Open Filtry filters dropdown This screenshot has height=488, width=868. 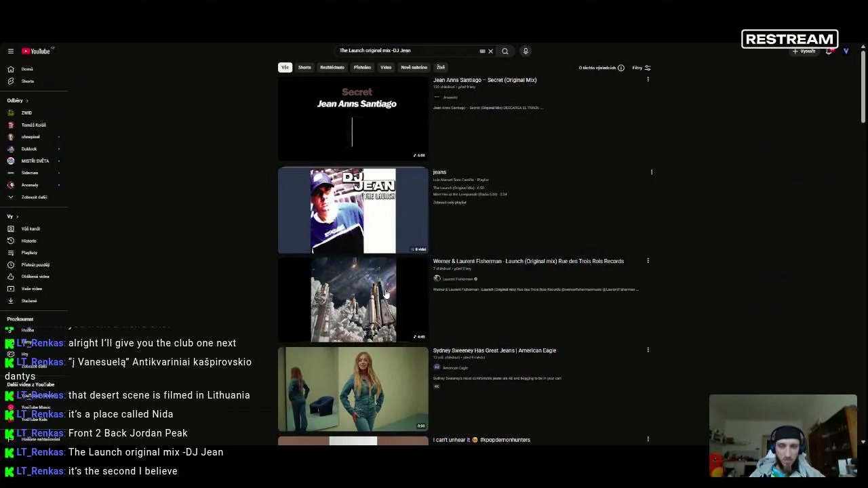(x=642, y=68)
